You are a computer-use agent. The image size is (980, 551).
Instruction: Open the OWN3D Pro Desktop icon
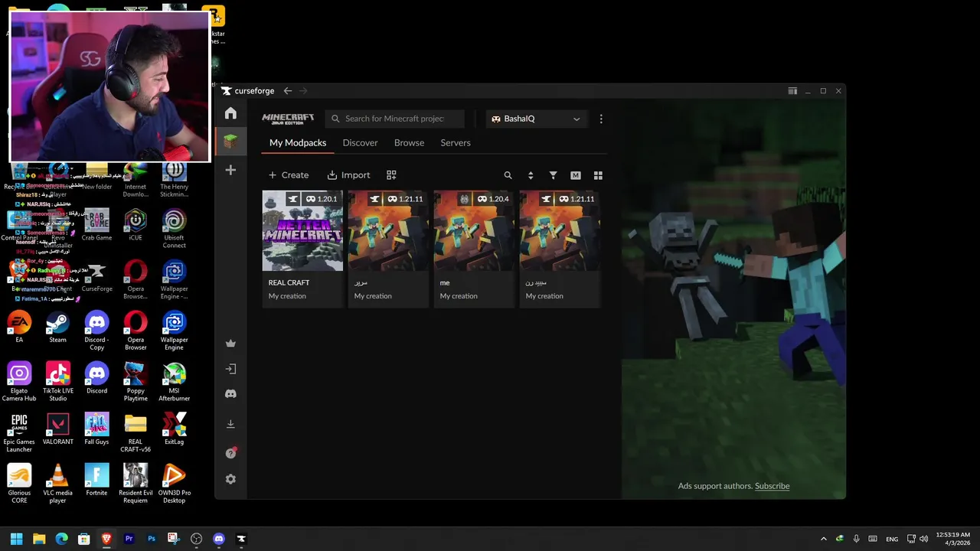point(174,484)
